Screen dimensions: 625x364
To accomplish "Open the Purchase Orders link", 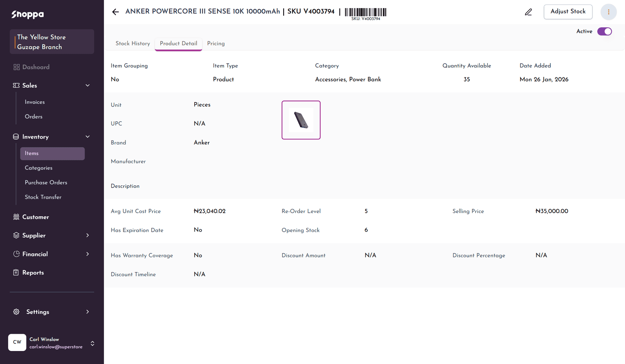I will [x=46, y=182].
